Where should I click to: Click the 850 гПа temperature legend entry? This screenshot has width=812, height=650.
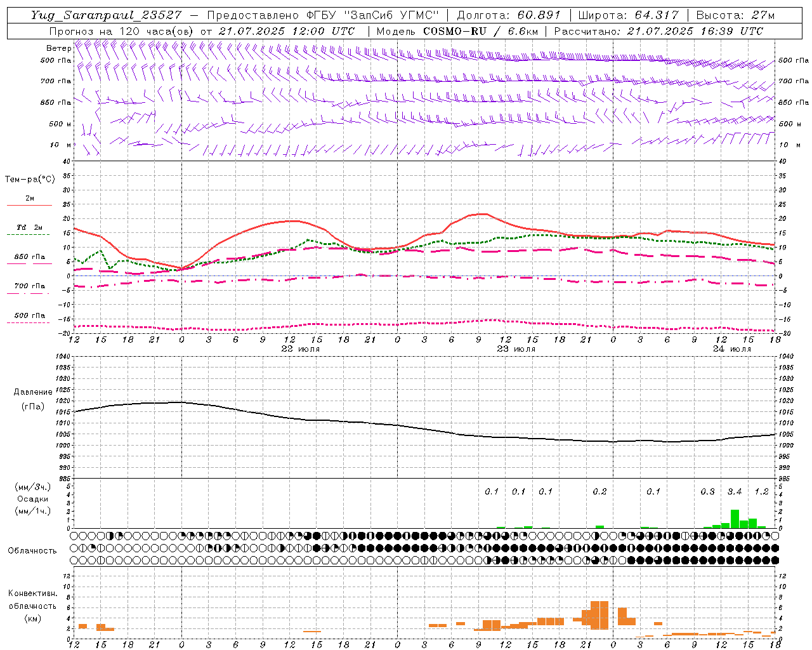29,257
